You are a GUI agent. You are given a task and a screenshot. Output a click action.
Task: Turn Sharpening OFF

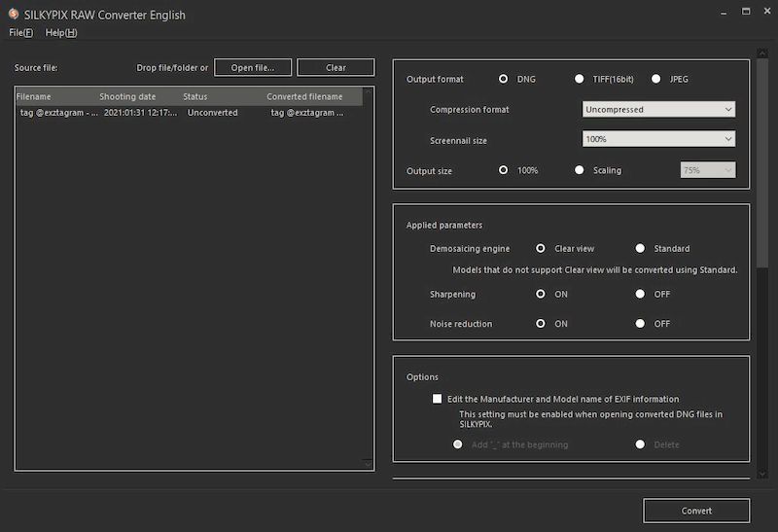[640, 294]
